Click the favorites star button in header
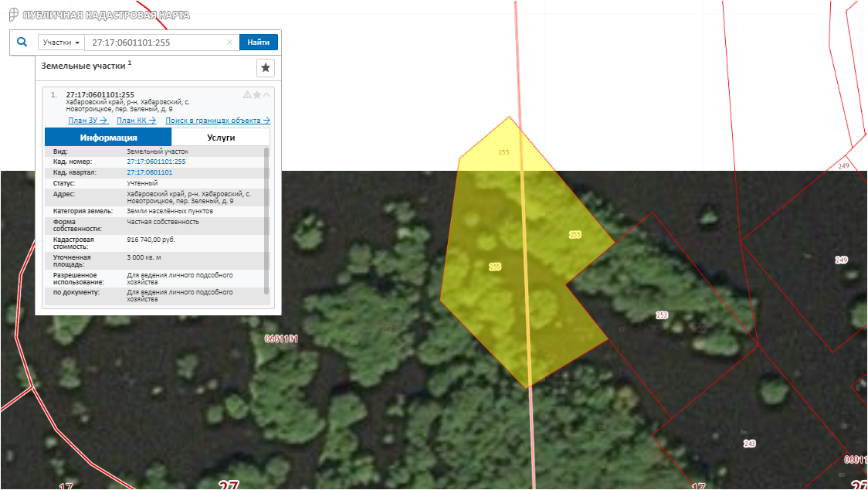This screenshot has height=490, width=868. [x=266, y=68]
